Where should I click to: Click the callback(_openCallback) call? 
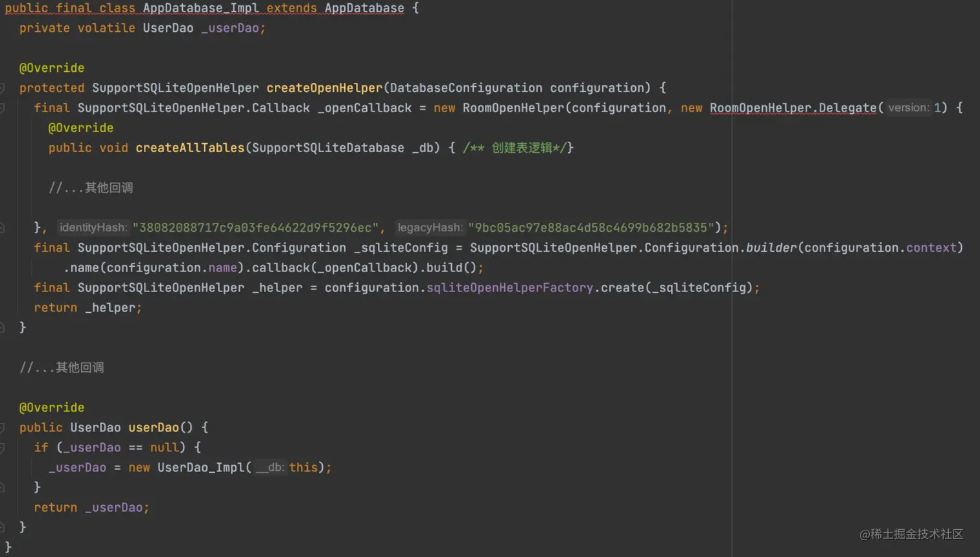[x=335, y=268]
